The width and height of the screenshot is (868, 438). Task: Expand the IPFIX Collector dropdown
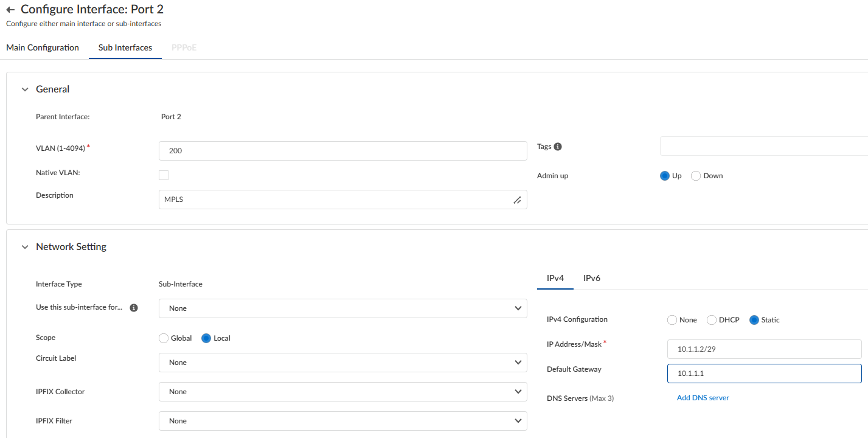pos(342,392)
